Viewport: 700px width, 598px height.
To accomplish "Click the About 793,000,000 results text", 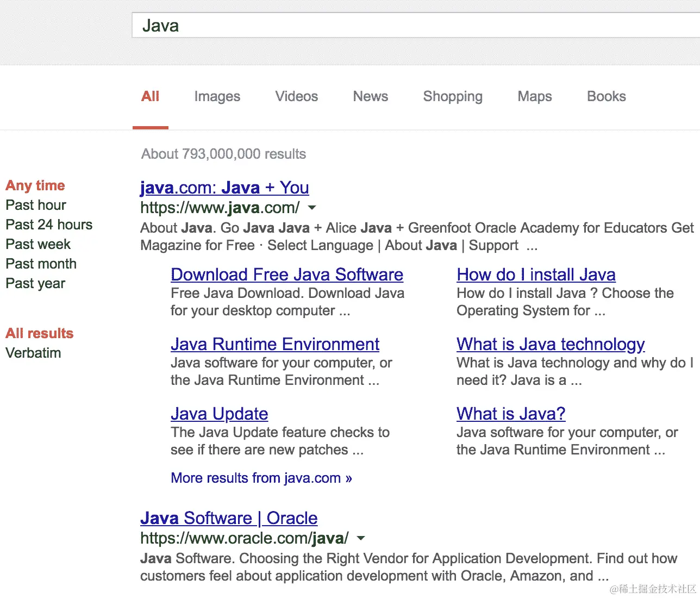I will (224, 154).
